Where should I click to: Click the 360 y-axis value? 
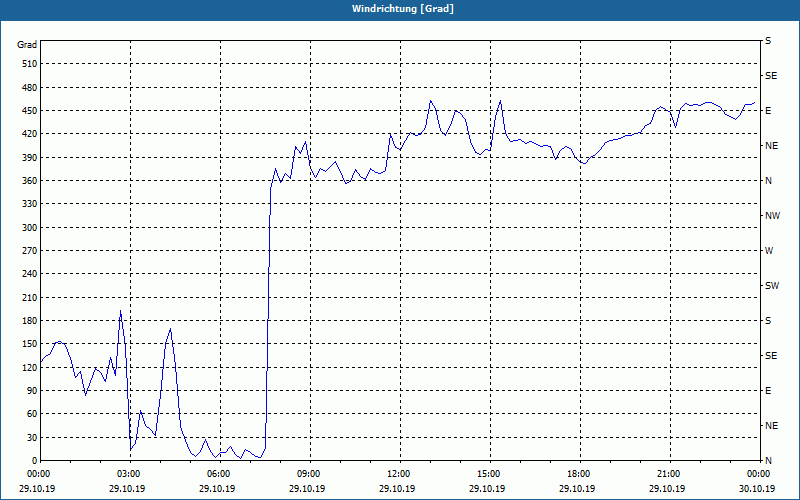point(30,181)
